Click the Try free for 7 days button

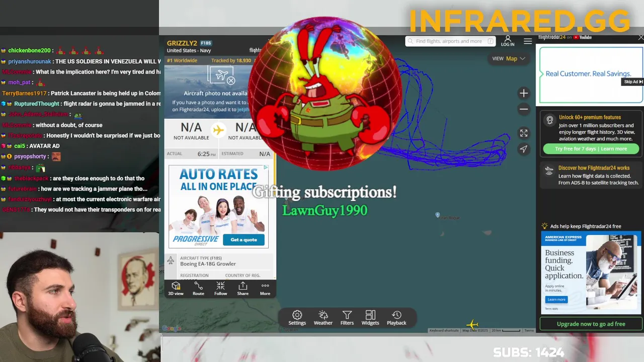coord(591,149)
